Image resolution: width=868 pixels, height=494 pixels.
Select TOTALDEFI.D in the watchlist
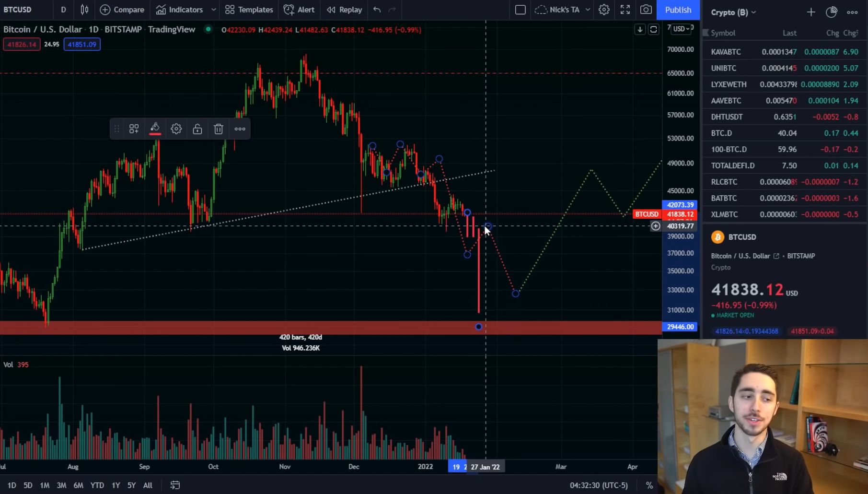coord(785,165)
